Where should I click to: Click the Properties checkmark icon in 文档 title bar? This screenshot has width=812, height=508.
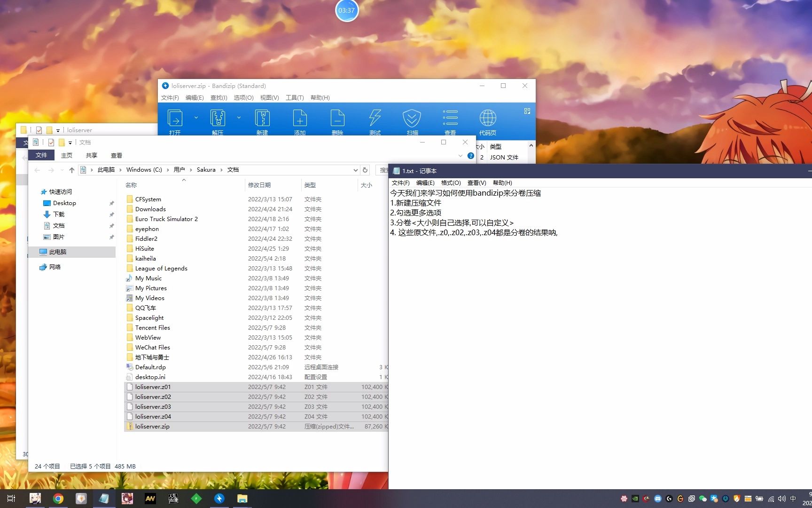point(51,142)
